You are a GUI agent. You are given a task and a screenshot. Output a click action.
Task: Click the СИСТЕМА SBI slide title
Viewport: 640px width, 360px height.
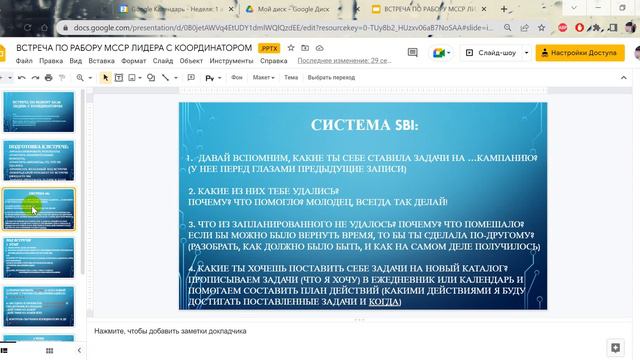(x=364, y=125)
